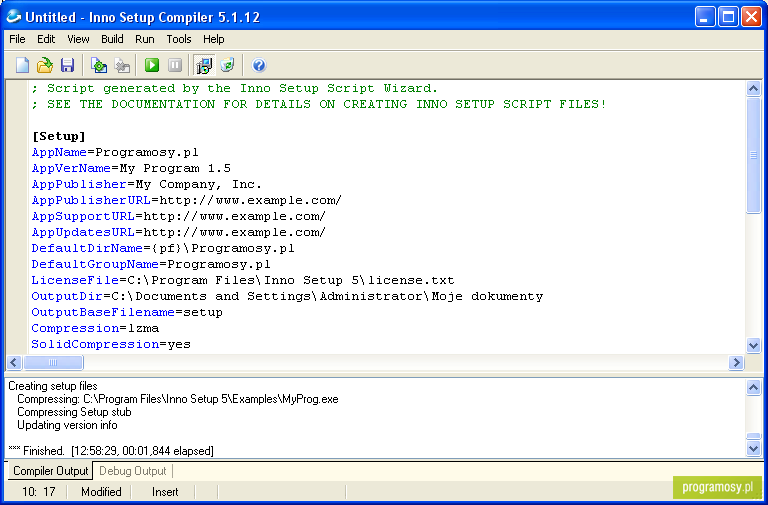
Task: Run the setup using the green play icon
Action: 152,65
